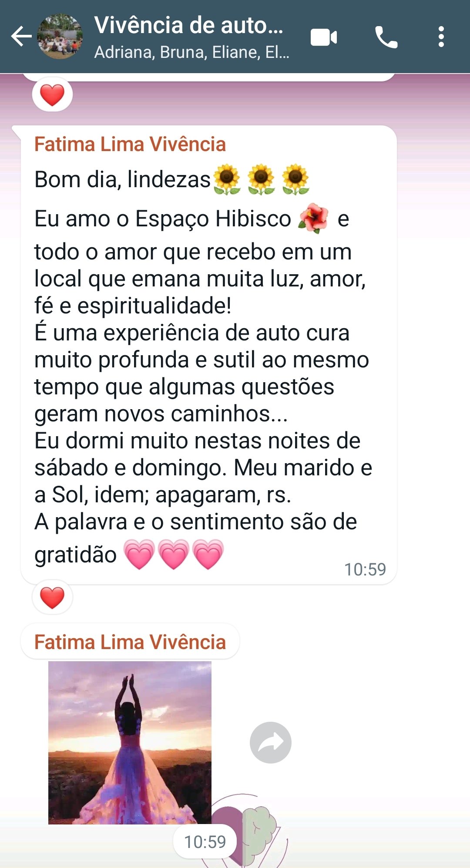The height and width of the screenshot is (868, 470).
Task: Tap the 10:59 time in message bubble
Action: 365,569
